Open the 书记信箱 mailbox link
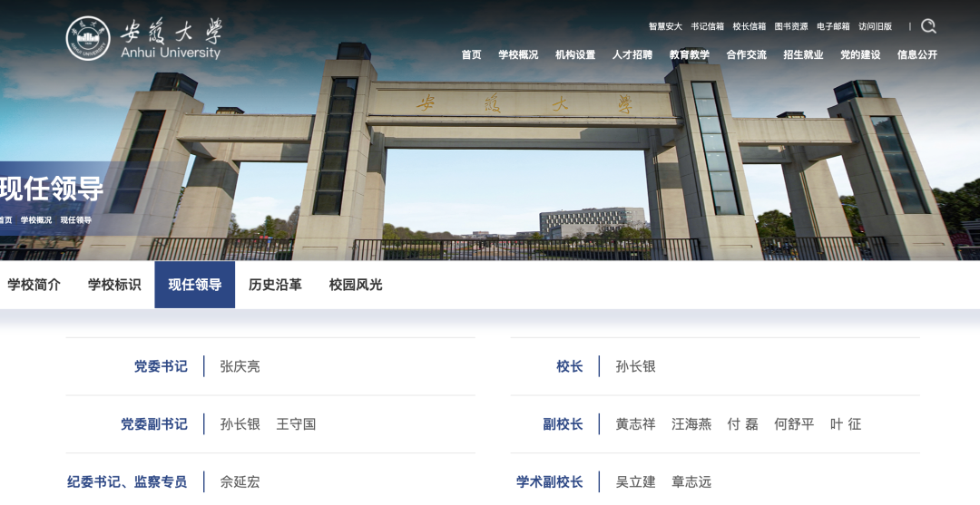980x505 pixels. tap(707, 26)
